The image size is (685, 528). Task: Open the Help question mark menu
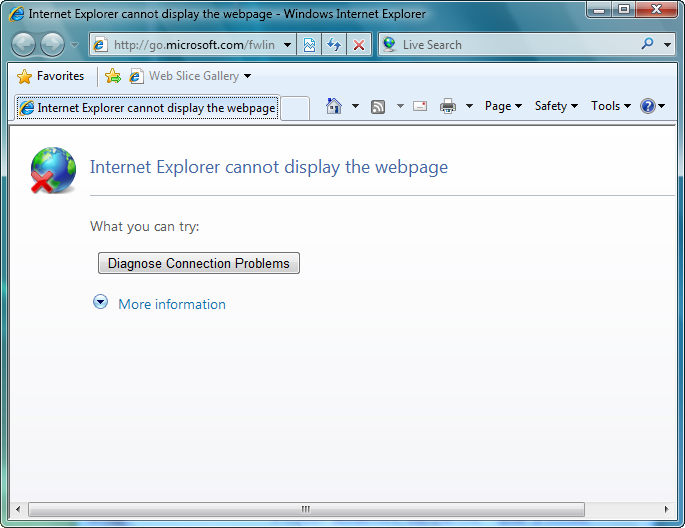click(652, 106)
